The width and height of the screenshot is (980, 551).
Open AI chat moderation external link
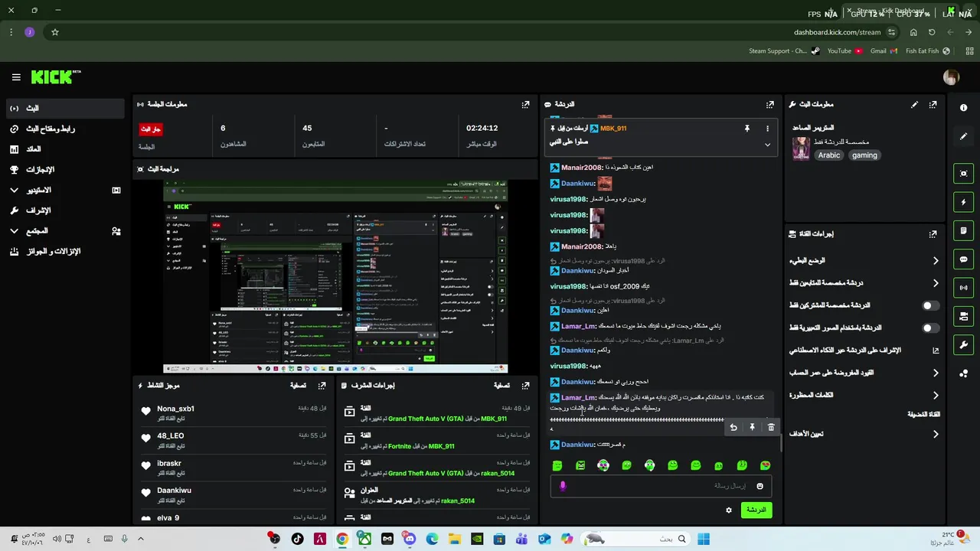tap(935, 350)
